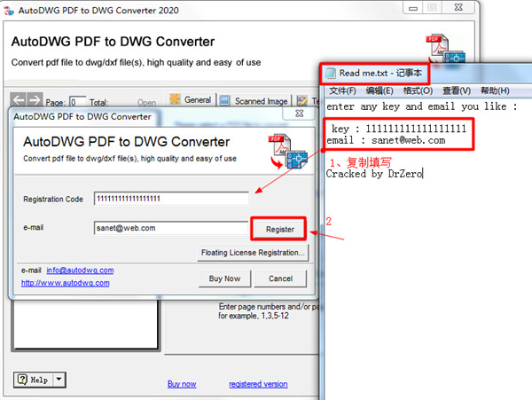Click 'enter any key and email' line in Notepad
Screen dimensions: 532x400
point(421,106)
